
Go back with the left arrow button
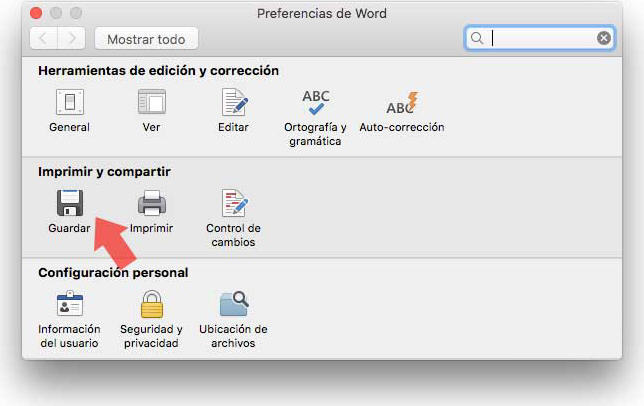point(44,39)
